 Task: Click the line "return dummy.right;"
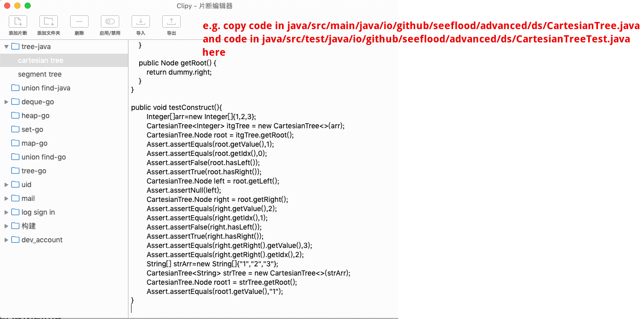coord(179,72)
